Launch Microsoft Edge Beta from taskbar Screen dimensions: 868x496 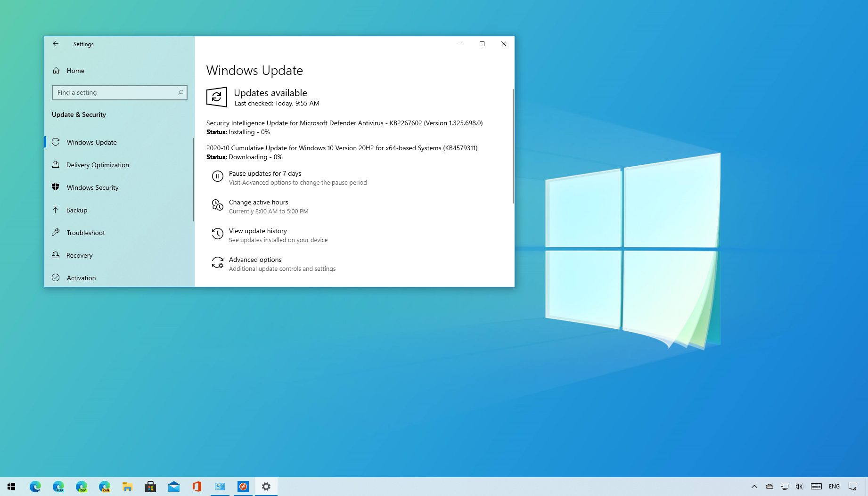(x=58, y=487)
